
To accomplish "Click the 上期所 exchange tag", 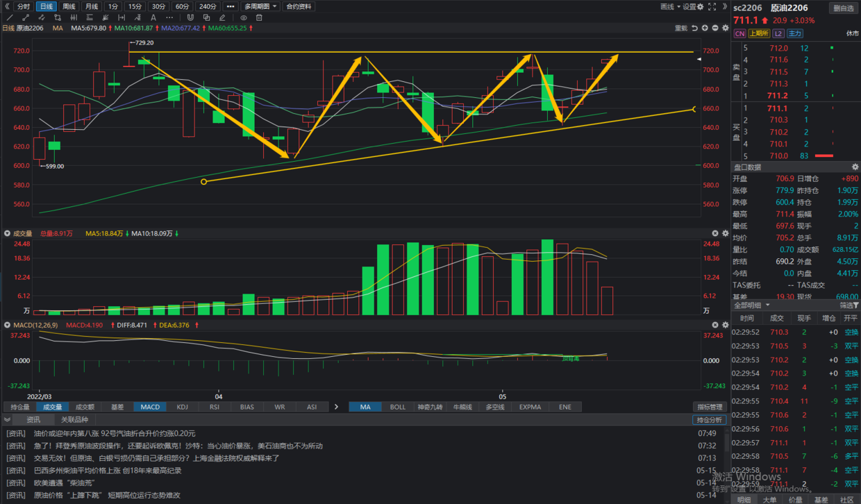I will tap(758, 33).
